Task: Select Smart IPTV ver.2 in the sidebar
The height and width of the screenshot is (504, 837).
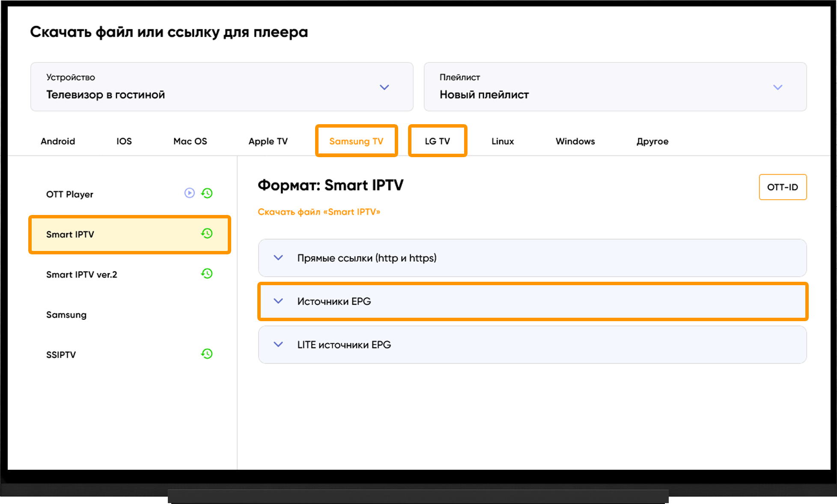Action: tap(82, 274)
